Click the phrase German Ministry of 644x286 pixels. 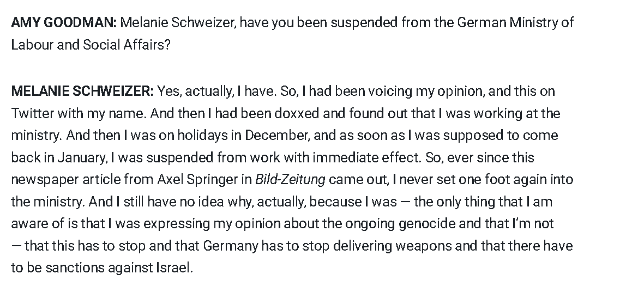click(515, 22)
